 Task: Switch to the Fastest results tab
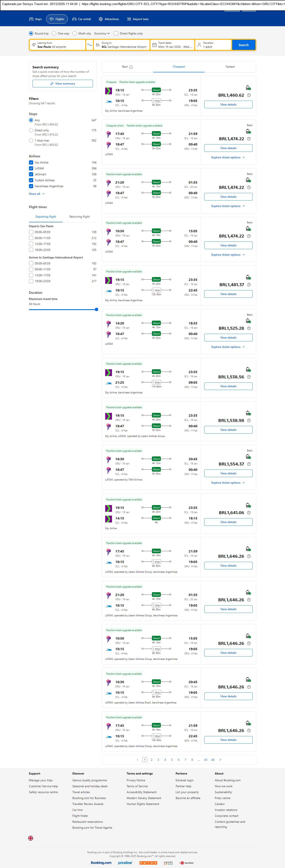230,67
